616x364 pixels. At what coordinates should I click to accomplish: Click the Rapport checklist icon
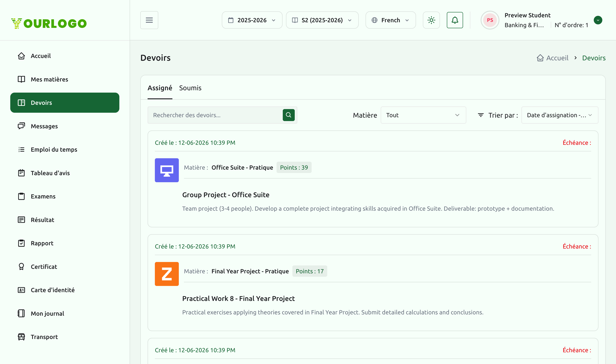point(21,243)
